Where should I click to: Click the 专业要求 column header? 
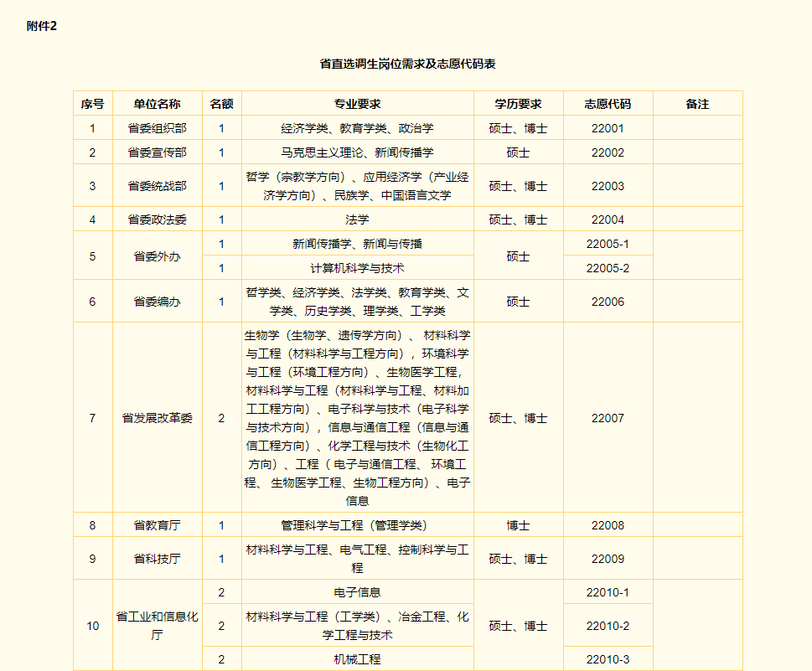tap(357, 104)
